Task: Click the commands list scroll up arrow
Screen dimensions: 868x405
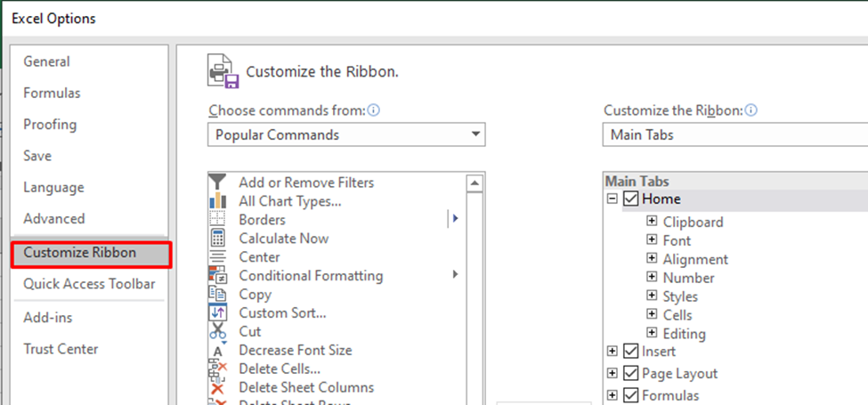Action: [x=475, y=183]
